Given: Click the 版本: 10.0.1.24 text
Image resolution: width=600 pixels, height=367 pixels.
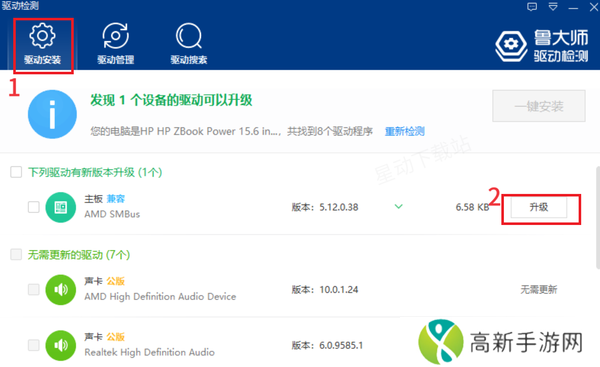Looking at the screenshot, I should (325, 289).
